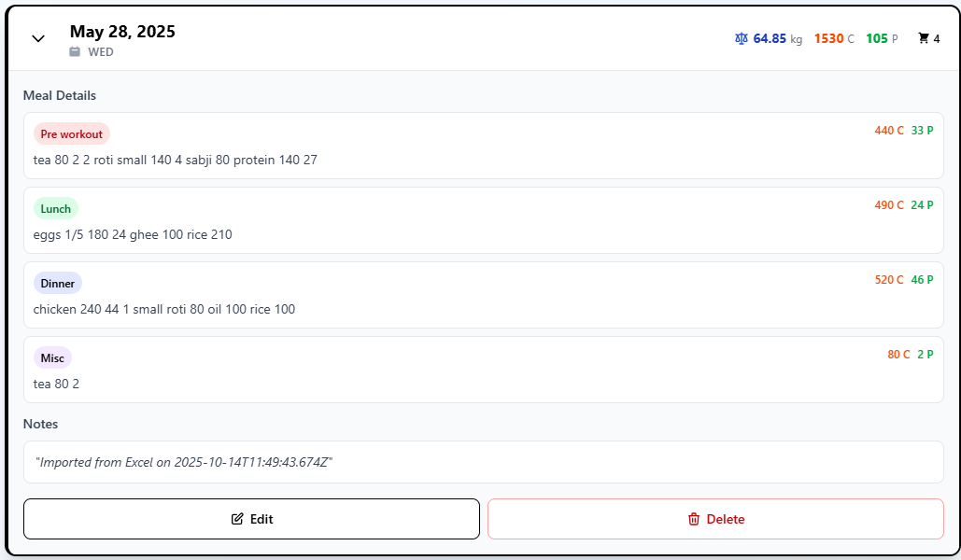Image resolution: width=961 pixels, height=560 pixels.
Task: Click the 440 C pre workout calories
Action: tap(889, 131)
